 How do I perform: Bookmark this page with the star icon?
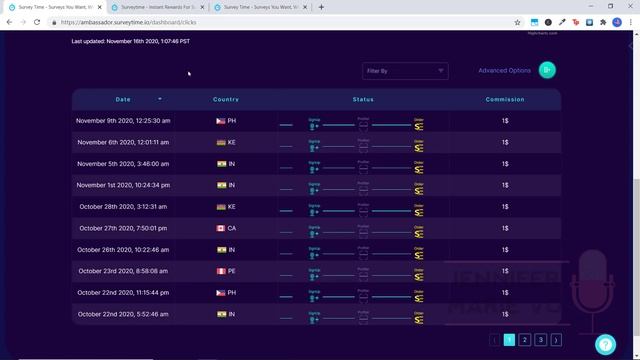coord(517,22)
